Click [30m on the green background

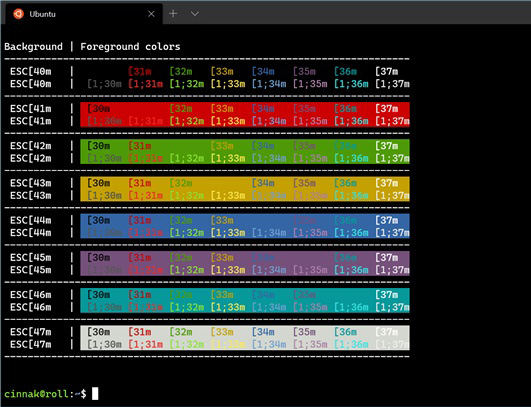click(x=99, y=146)
